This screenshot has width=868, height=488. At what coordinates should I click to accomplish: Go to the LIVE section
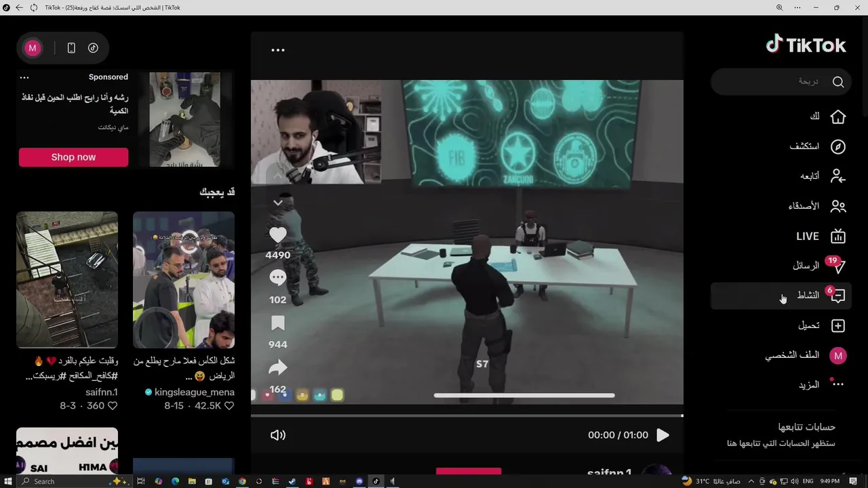(781, 236)
